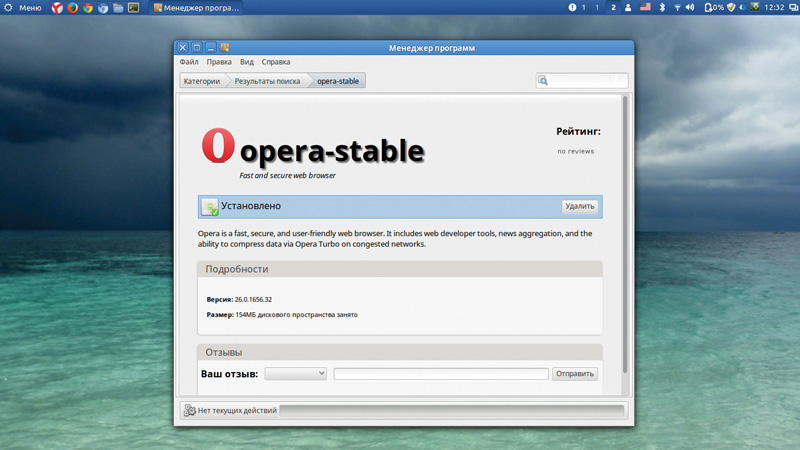Open the terminal launcher icon

tap(134, 8)
